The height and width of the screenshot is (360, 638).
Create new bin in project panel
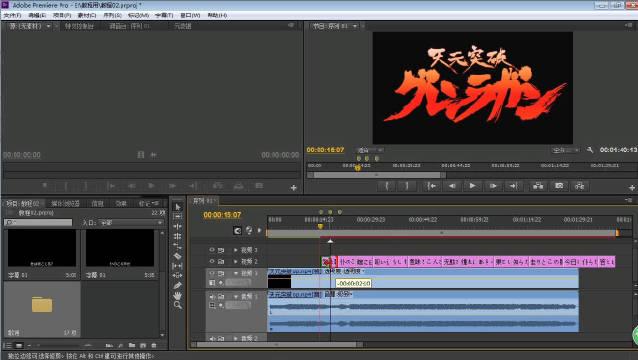coord(132,345)
